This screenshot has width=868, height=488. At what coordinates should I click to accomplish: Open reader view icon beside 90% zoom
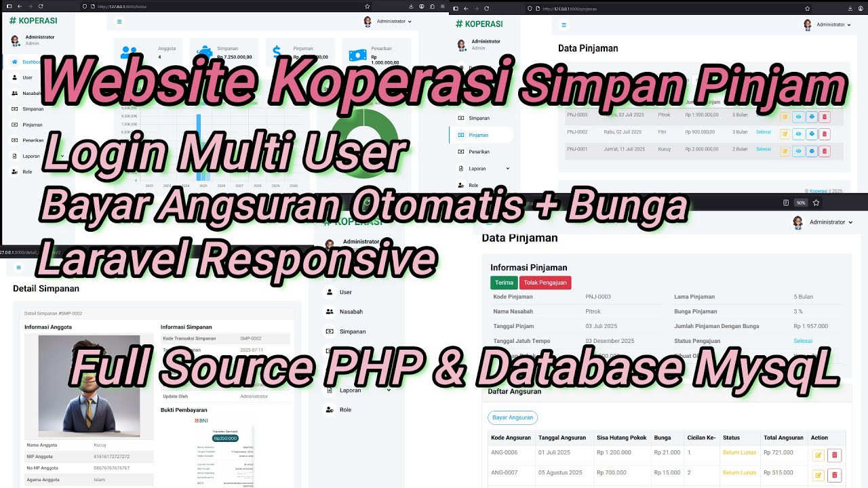tap(785, 202)
